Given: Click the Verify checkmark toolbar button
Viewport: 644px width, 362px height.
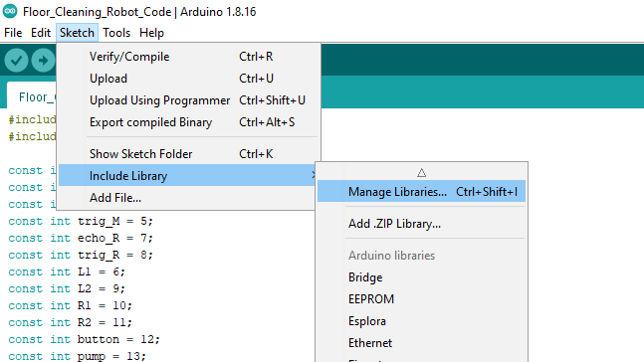Looking at the screenshot, I should [x=17, y=61].
